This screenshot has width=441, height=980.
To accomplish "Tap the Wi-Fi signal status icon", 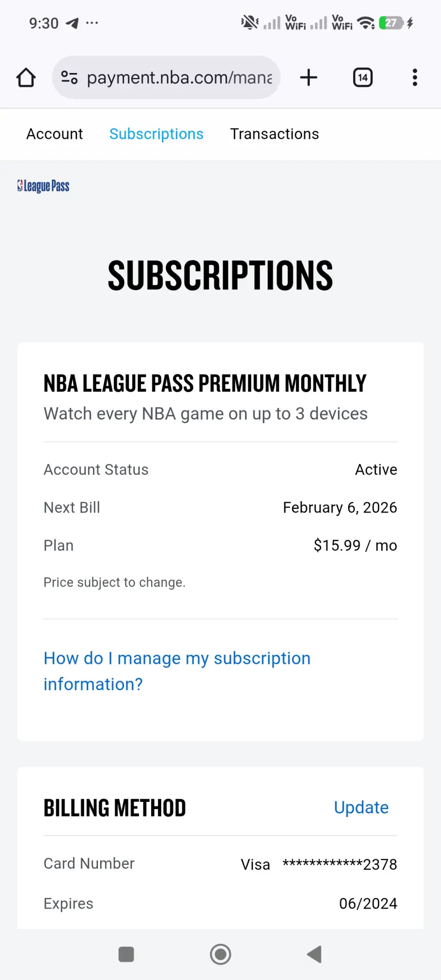I will [366, 23].
